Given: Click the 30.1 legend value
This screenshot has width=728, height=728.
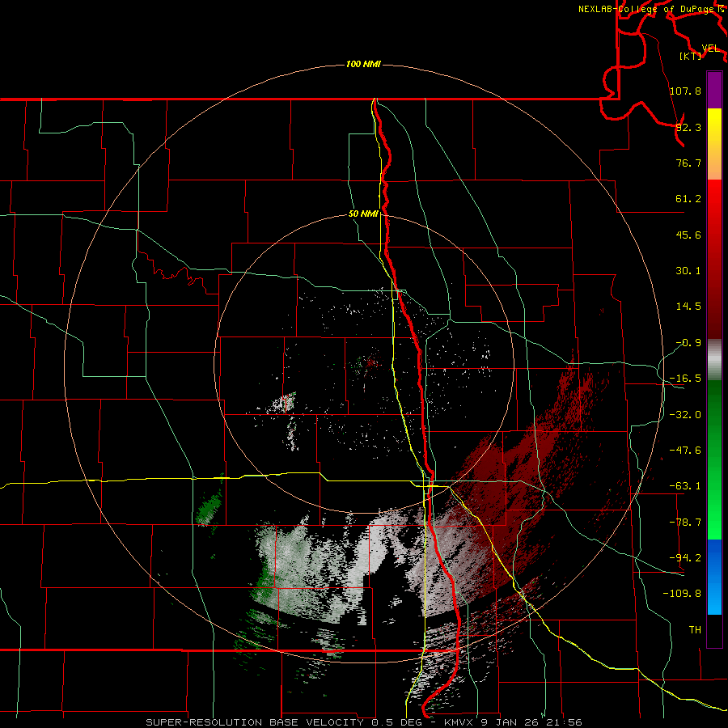Looking at the screenshot, I should pos(688,271).
